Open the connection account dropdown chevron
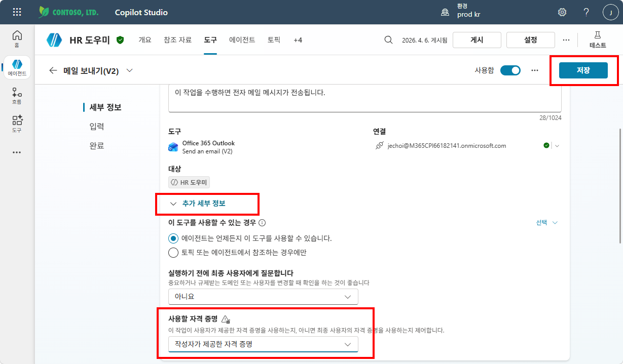The width and height of the screenshot is (623, 364). pyautogui.click(x=557, y=146)
